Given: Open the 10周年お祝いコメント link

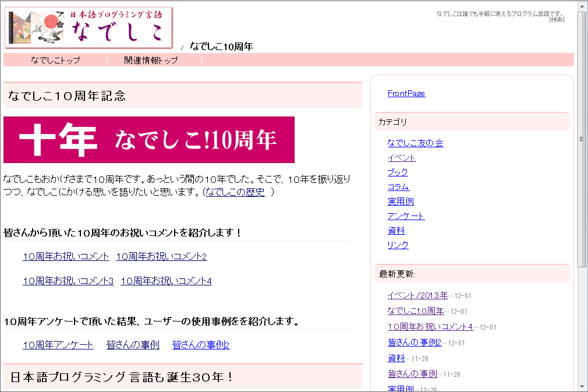Looking at the screenshot, I should coord(66,256).
